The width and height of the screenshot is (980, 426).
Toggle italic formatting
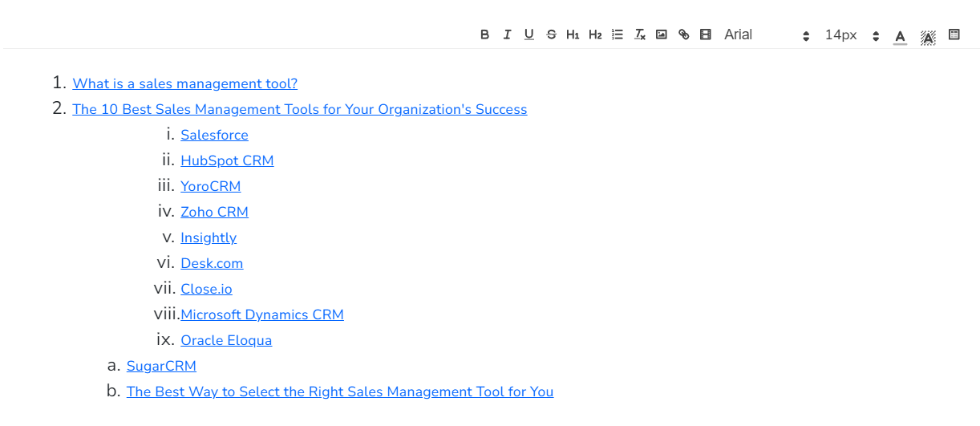tap(507, 34)
